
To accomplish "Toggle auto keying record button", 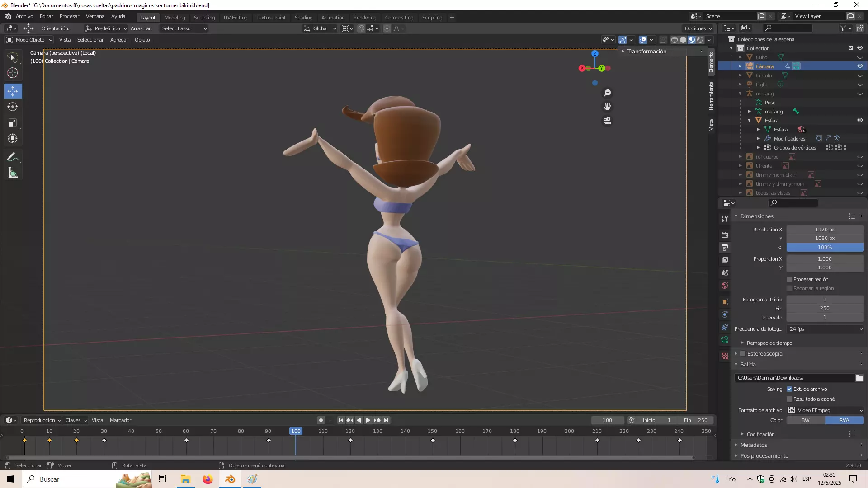I will point(321,420).
